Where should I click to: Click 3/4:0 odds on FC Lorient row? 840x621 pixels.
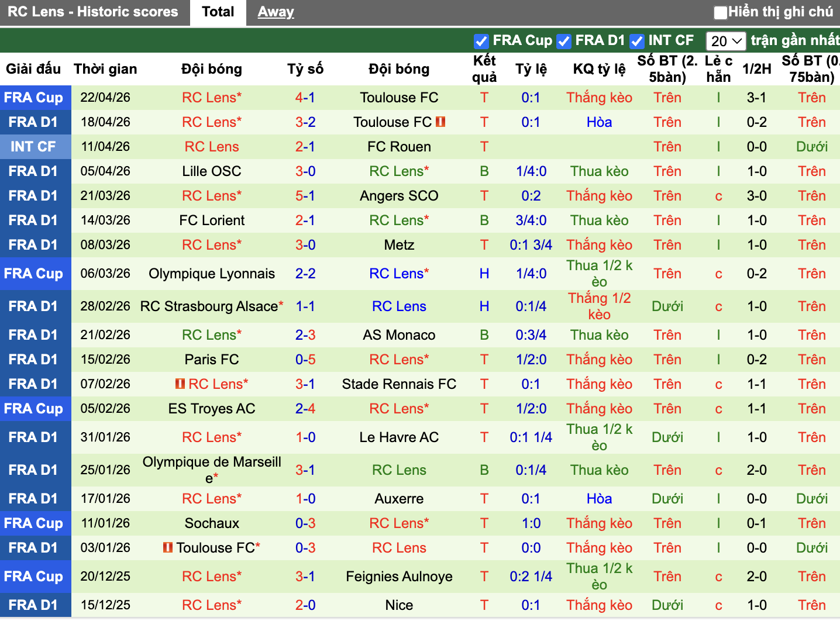531,220
